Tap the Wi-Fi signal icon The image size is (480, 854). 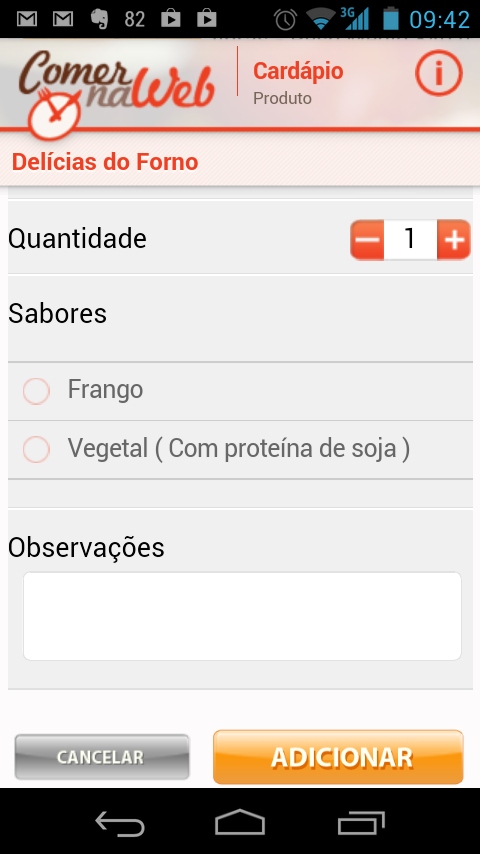[320, 19]
